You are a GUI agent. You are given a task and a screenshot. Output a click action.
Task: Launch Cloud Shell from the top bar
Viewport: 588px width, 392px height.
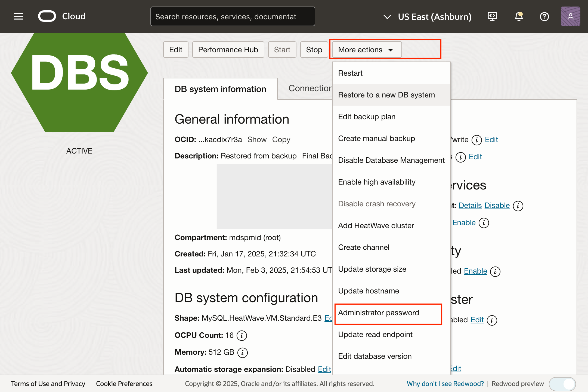pos(492,16)
